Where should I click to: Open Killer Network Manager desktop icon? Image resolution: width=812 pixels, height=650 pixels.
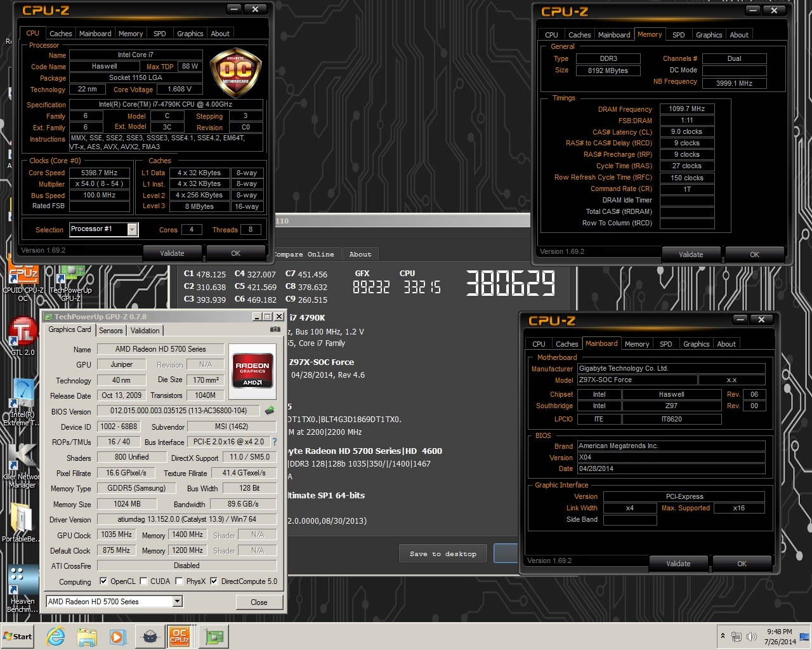pyautogui.click(x=22, y=465)
